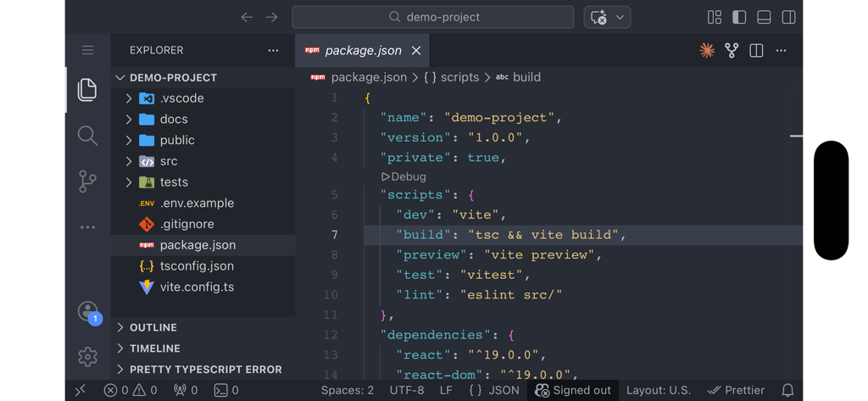Change indentation via Spaces: 2
The image size is (868, 401).
click(347, 391)
